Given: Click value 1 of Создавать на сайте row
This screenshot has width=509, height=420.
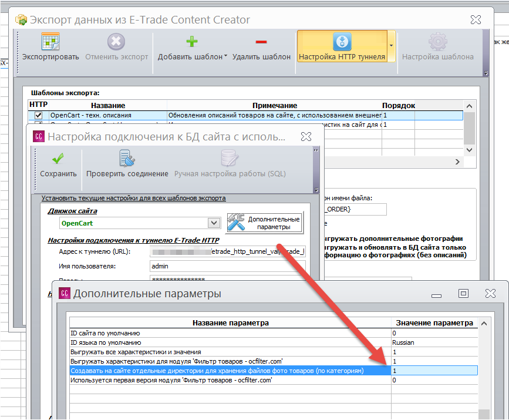Looking at the screenshot, I should (x=434, y=371).
